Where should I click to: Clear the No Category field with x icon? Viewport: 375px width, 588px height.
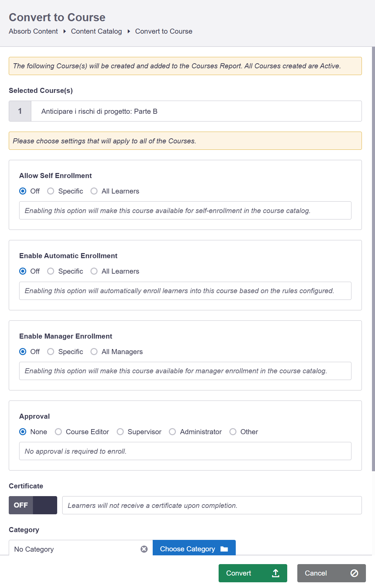[144, 549]
